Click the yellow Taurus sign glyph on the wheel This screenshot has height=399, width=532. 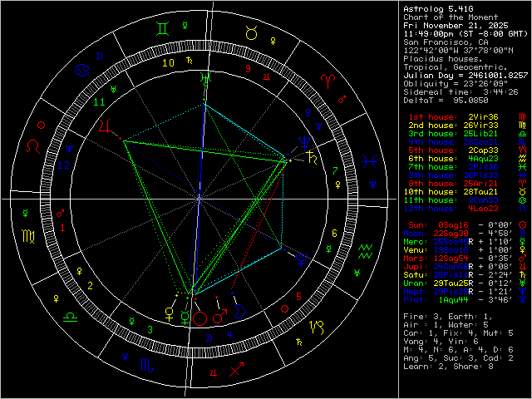tap(252, 33)
